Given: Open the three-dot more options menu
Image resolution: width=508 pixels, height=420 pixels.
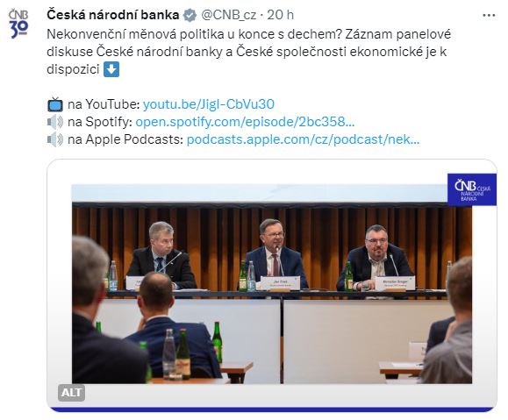Looking at the screenshot, I should click(489, 15).
